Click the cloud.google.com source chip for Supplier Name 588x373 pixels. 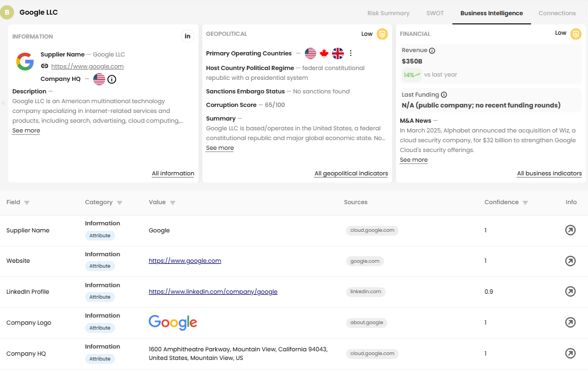pyautogui.click(x=372, y=230)
